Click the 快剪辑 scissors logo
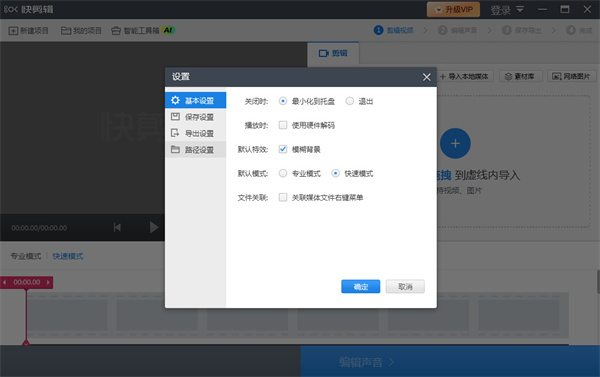 pyautogui.click(x=11, y=9)
